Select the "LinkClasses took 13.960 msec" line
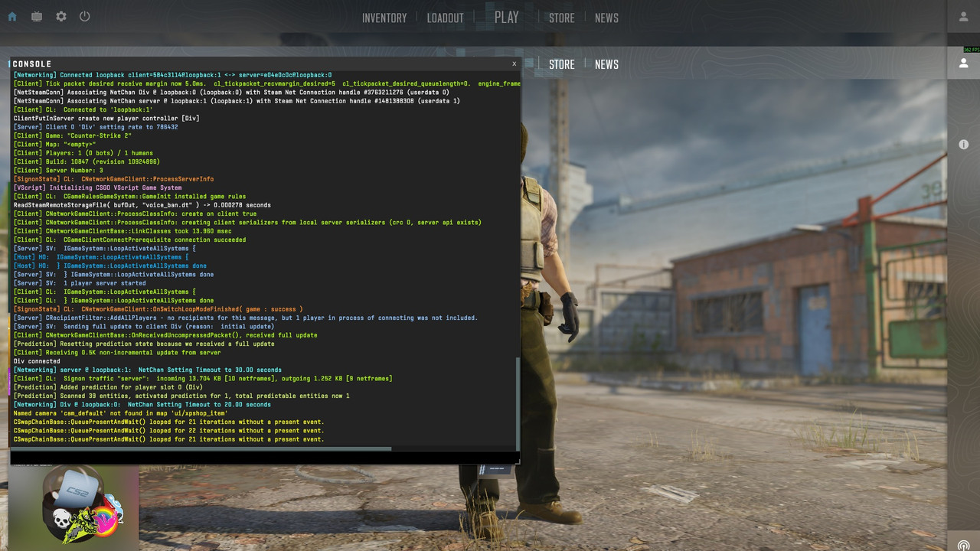 coord(121,231)
